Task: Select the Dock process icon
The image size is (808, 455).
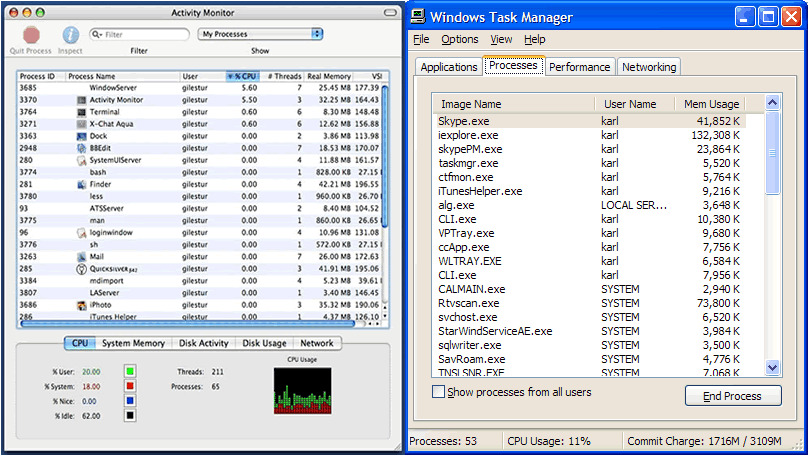Action: [x=81, y=136]
